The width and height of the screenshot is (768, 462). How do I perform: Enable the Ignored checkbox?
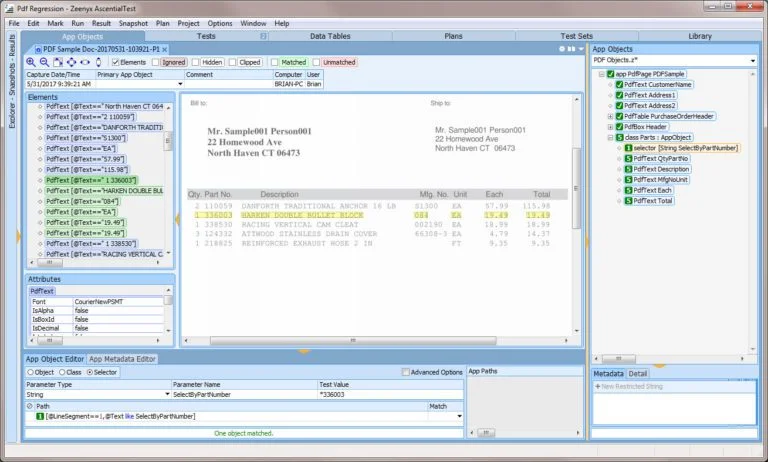point(155,62)
